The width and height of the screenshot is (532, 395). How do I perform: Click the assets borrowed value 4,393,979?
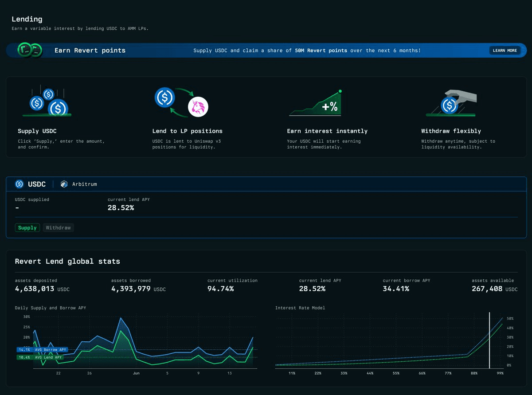[x=131, y=289]
